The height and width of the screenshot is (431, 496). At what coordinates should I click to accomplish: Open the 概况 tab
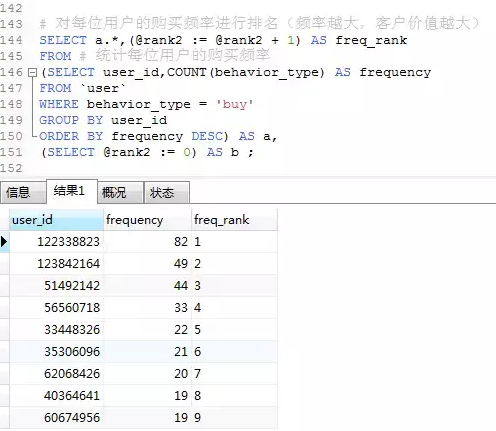120,192
